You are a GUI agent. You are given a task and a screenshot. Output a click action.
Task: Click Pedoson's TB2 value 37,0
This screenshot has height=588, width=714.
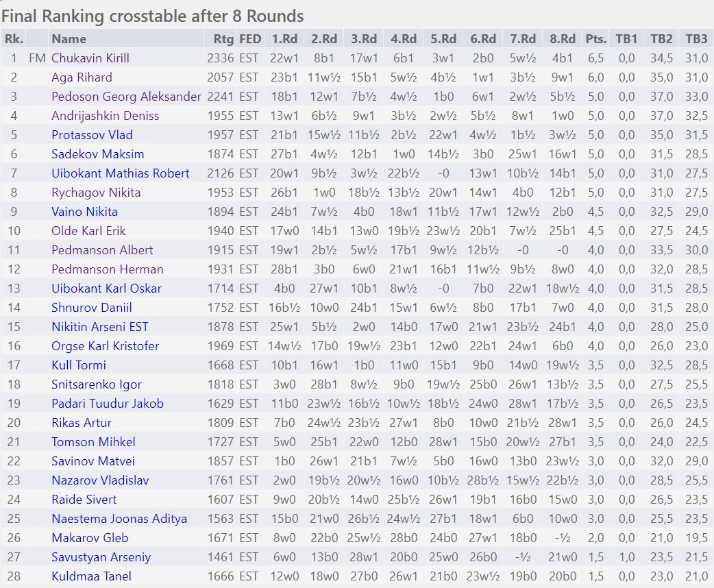[661, 97]
